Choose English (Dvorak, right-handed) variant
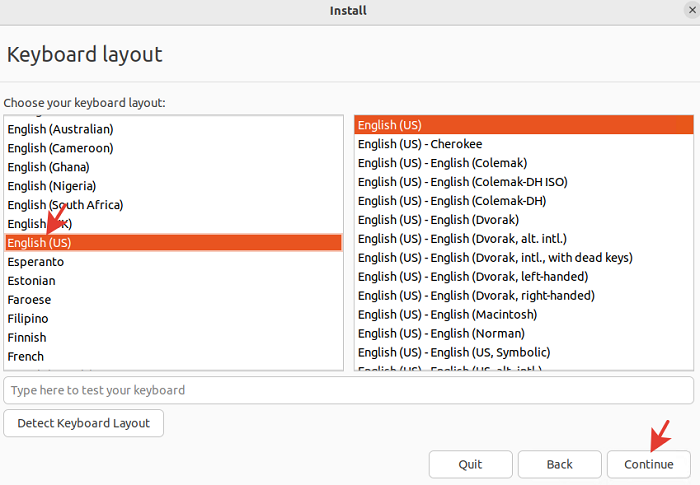This screenshot has width=700, height=485. [524, 296]
